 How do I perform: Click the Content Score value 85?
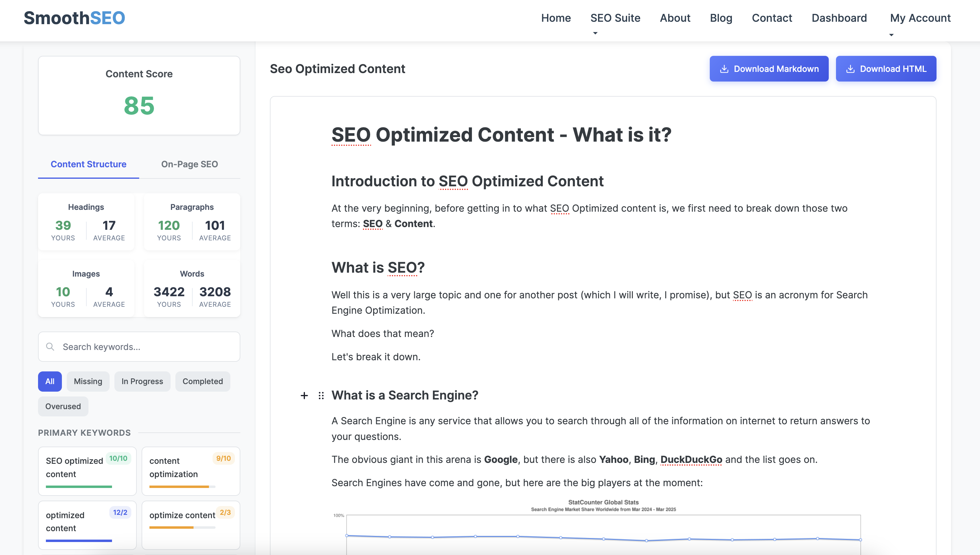point(139,106)
